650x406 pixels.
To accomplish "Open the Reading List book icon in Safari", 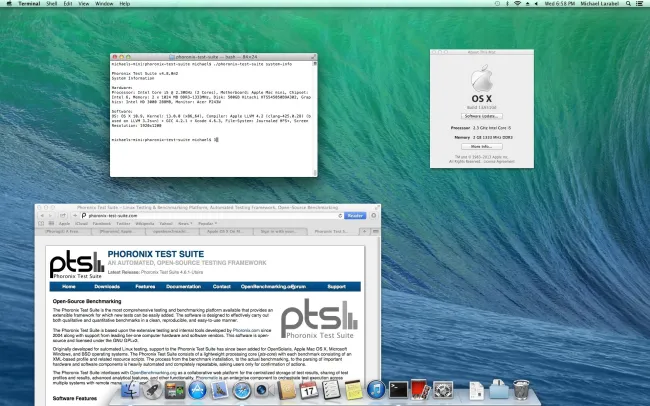I will (x=41, y=224).
